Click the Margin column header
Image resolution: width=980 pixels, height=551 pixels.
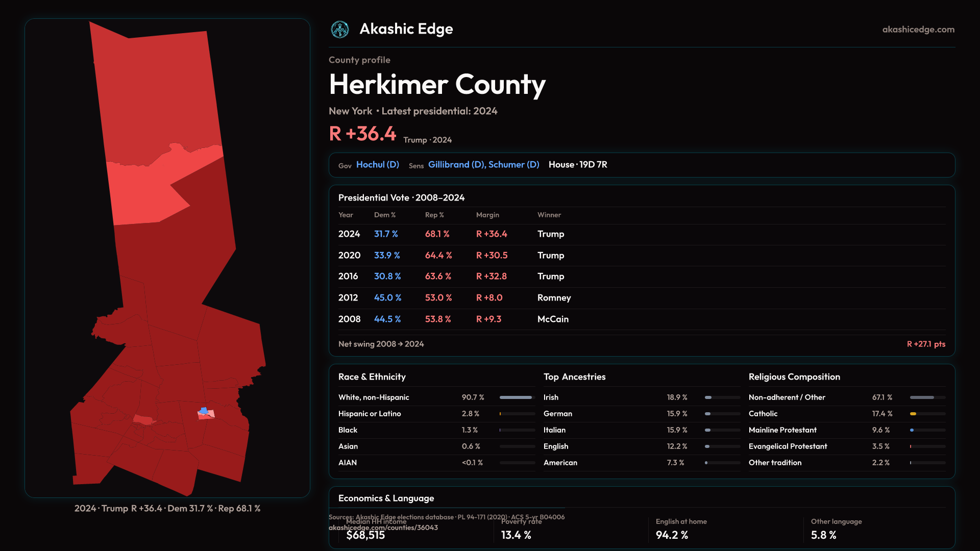tap(487, 215)
